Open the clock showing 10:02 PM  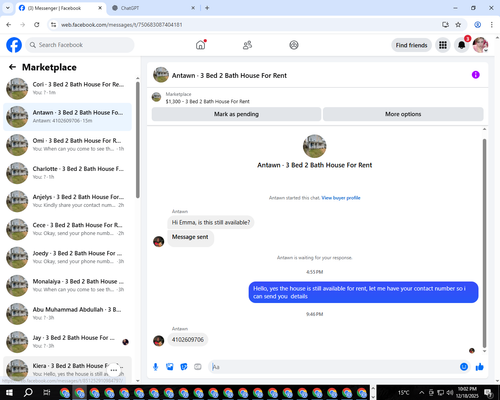point(467,392)
